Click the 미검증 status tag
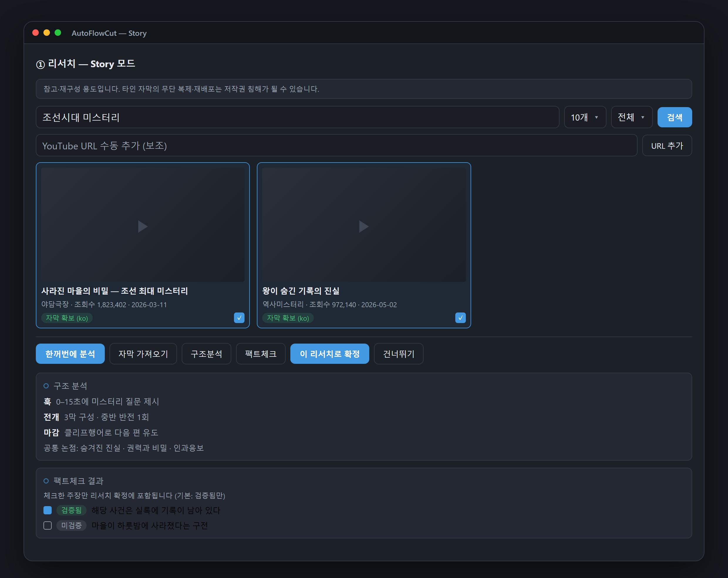The image size is (728, 578). pyautogui.click(x=71, y=525)
